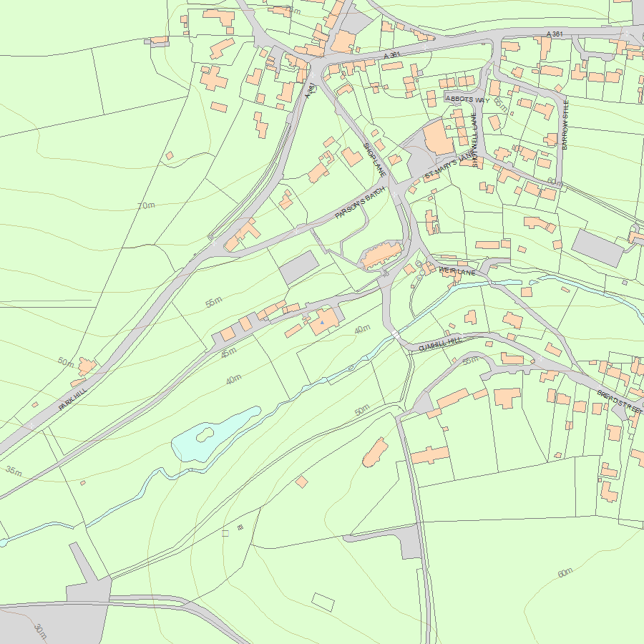Click the blue triangle marker on the building
The width and height of the screenshot is (644, 644).
click(x=323, y=323)
